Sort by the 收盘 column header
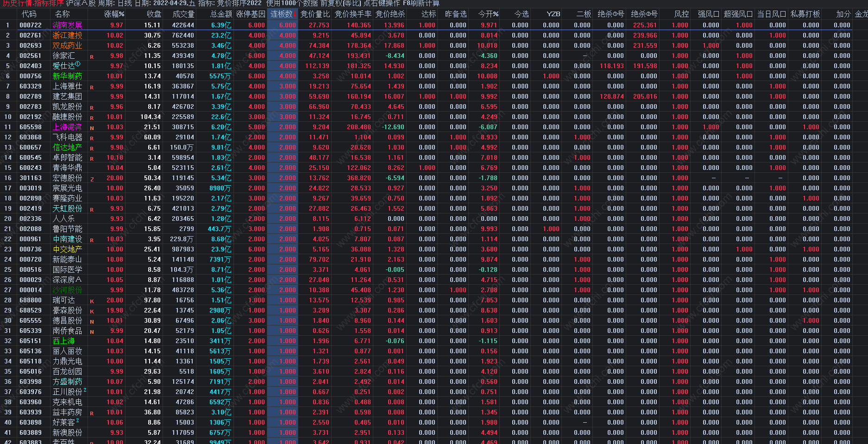The image size is (868, 444). [154, 14]
